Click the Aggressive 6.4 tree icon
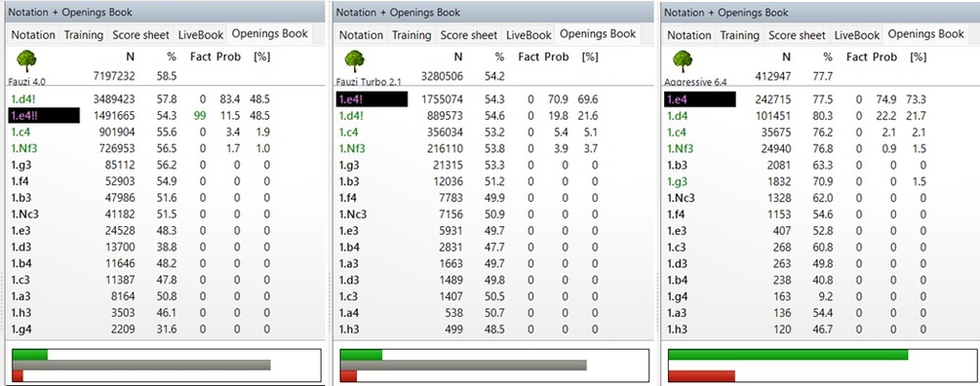 (683, 61)
